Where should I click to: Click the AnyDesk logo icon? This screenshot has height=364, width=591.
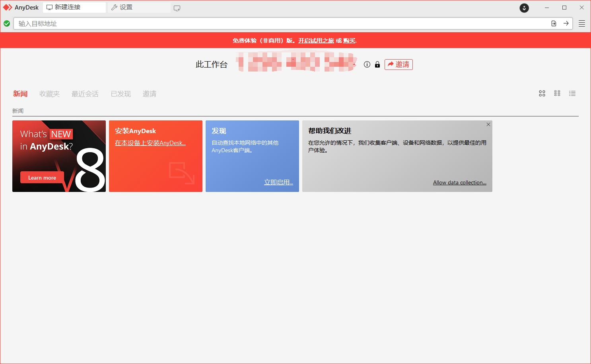coord(8,8)
